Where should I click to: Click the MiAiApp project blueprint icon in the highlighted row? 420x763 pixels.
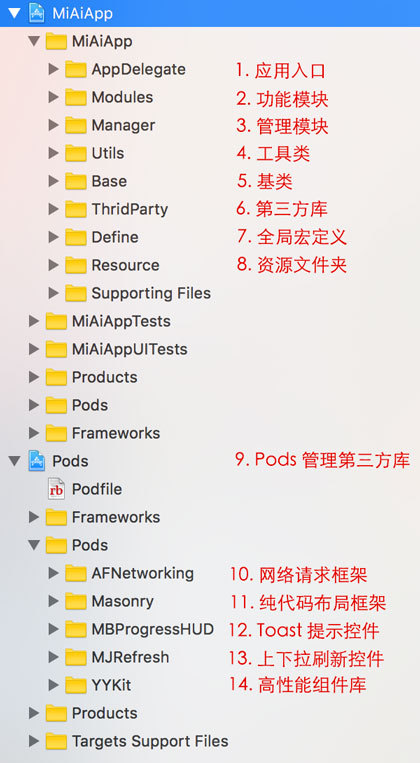click(37, 13)
